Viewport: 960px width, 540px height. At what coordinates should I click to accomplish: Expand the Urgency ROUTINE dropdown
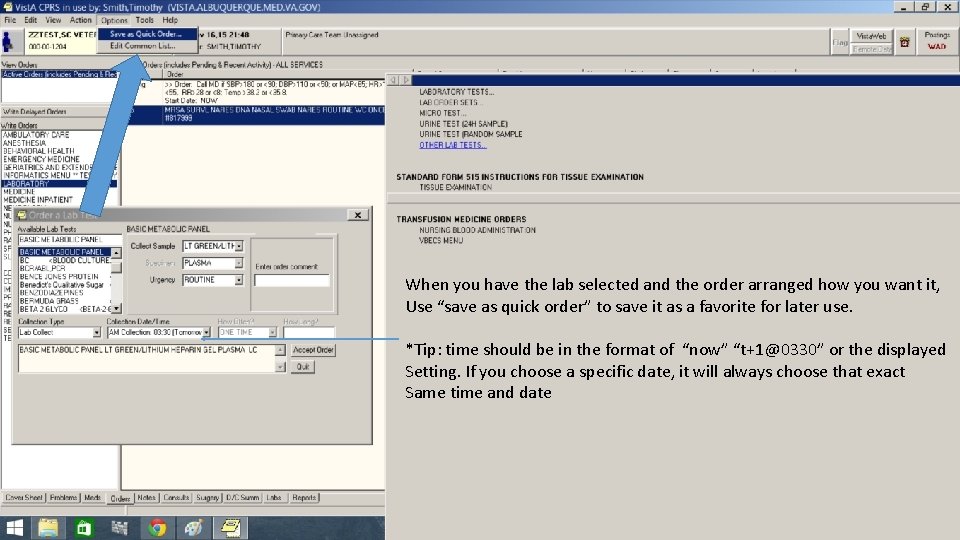239,280
